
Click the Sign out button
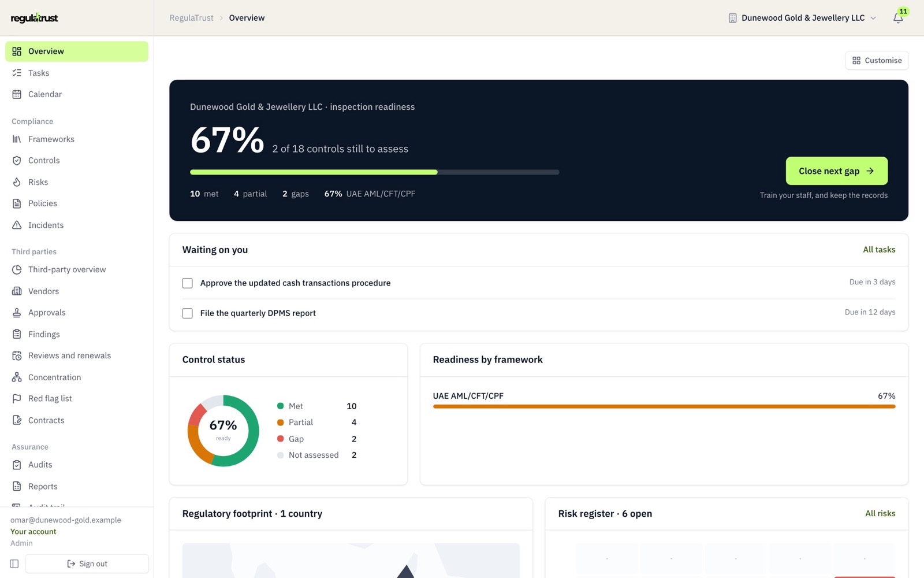pyautogui.click(x=87, y=564)
